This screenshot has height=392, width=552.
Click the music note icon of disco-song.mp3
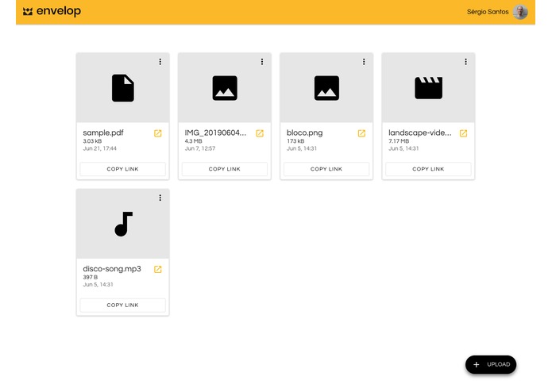[x=124, y=224]
